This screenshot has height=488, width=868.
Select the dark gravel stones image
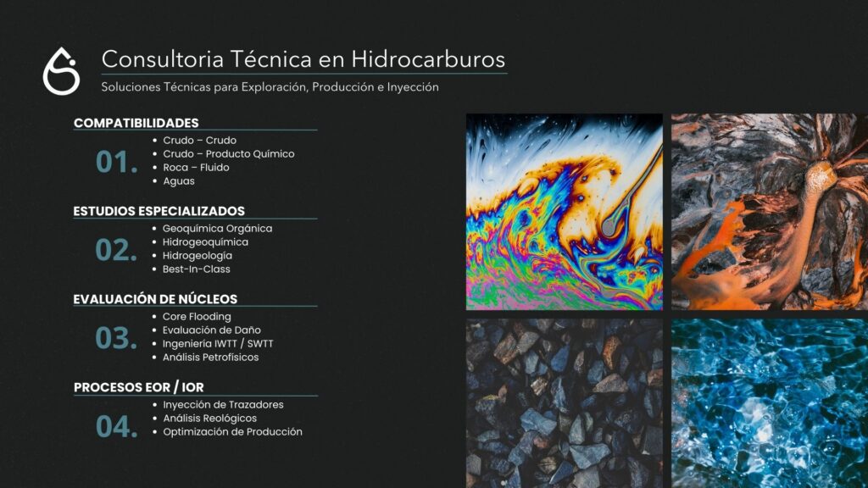pos(564,402)
